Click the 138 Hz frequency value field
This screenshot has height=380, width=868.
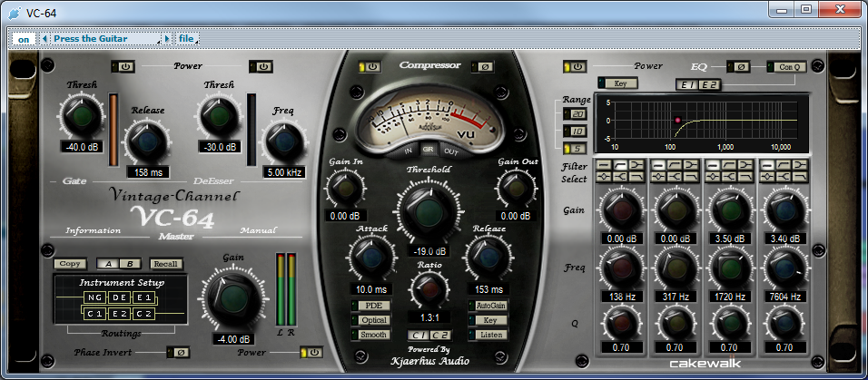[x=622, y=297]
